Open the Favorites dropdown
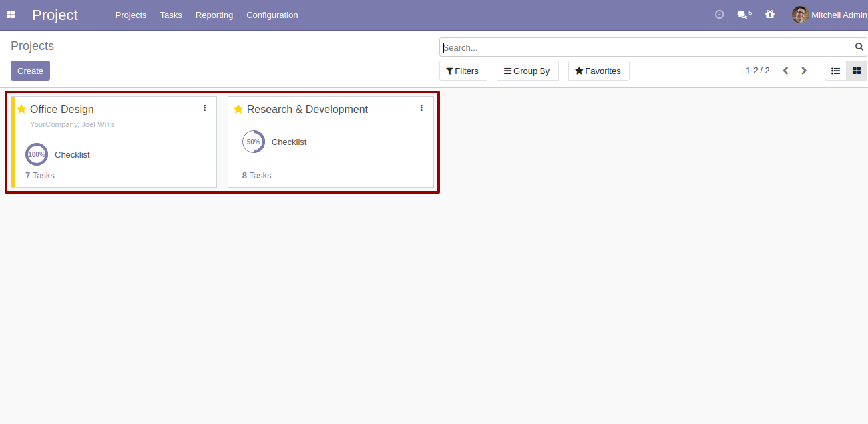The height and width of the screenshot is (424, 868). [x=599, y=71]
